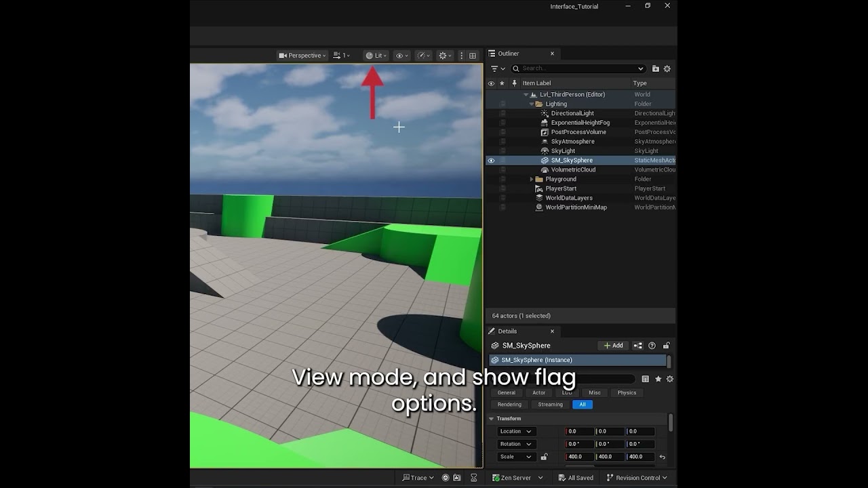Select the Streaming filter tab
Viewport: 868px width, 488px height.
tap(550, 405)
